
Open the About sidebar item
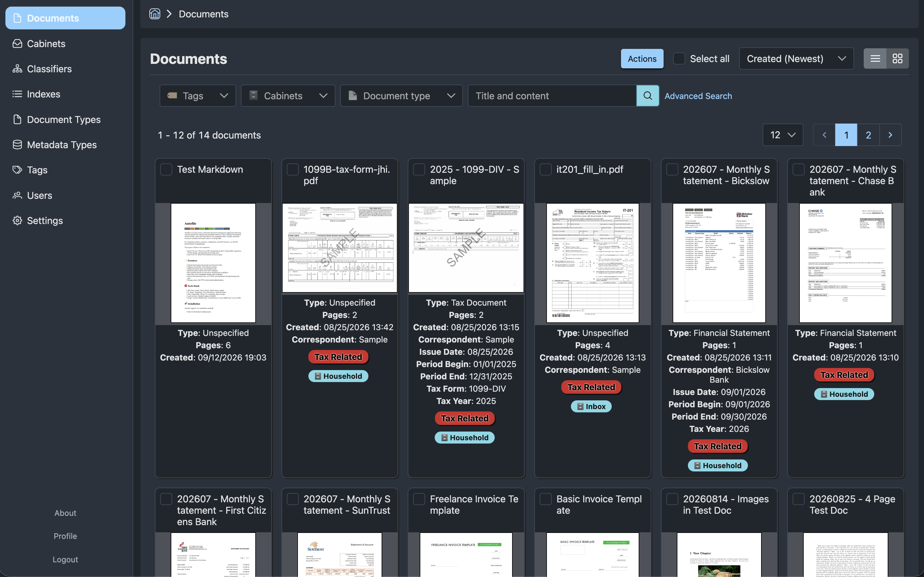point(65,513)
